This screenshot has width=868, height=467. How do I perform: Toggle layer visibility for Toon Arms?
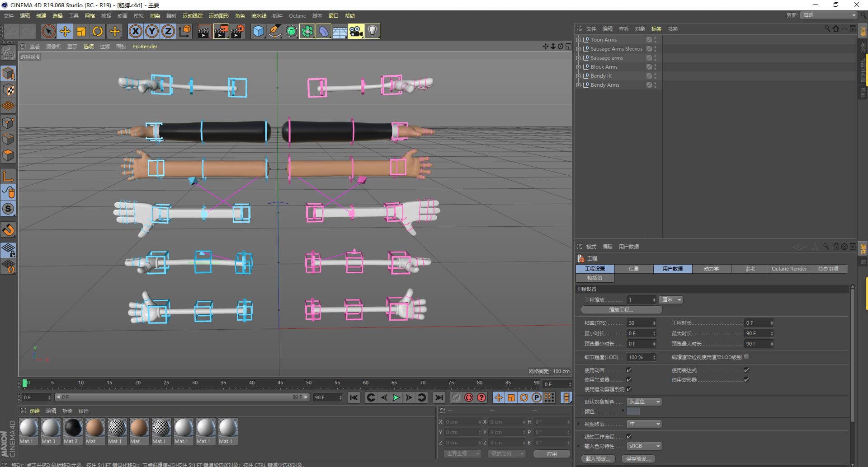[649, 40]
